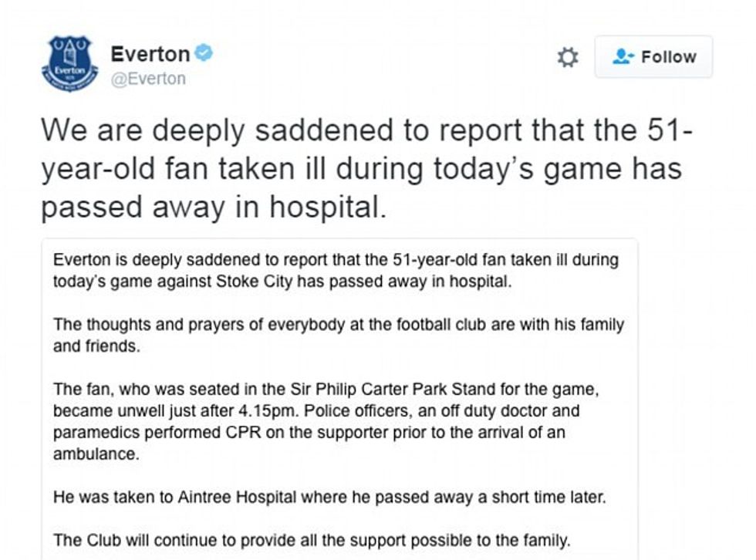Screen dimensions: 756x560
Task: Click the word "ambulance." in the statement
Action: [96, 454]
